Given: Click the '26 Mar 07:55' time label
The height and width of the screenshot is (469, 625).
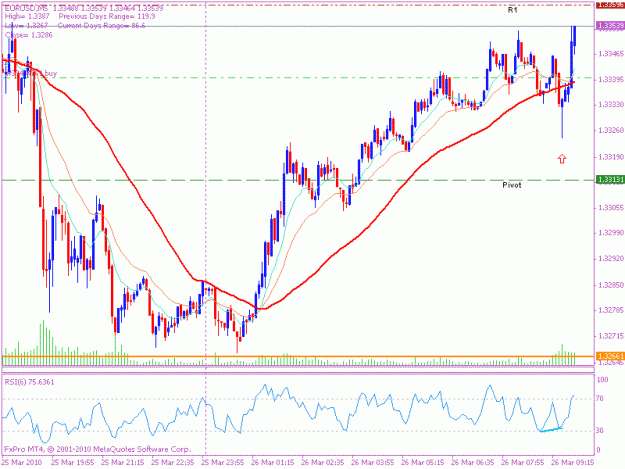Looking at the screenshot, I should pos(523,463).
